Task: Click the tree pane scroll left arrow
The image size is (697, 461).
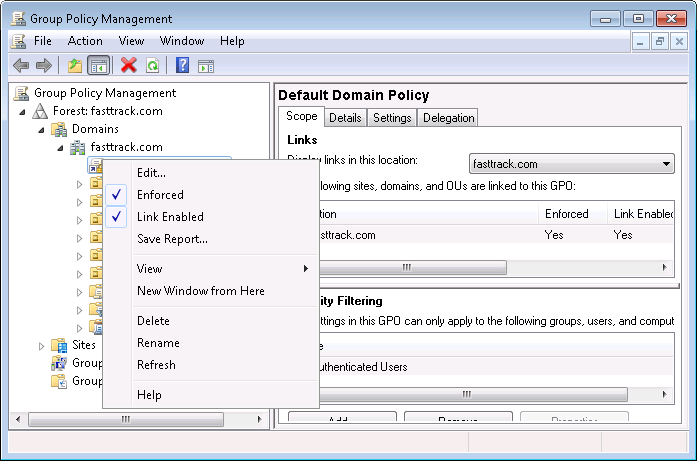Action: coord(18,419)
